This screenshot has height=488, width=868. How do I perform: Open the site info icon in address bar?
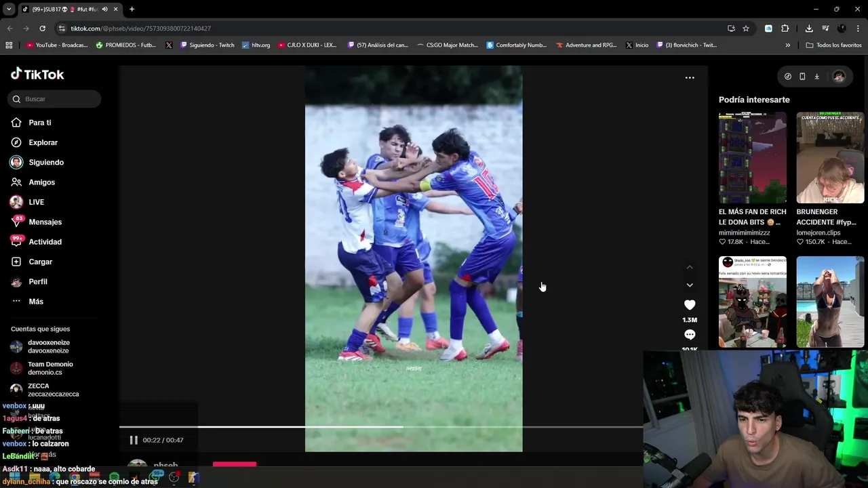pyautogui.click(x=62, y=28)
